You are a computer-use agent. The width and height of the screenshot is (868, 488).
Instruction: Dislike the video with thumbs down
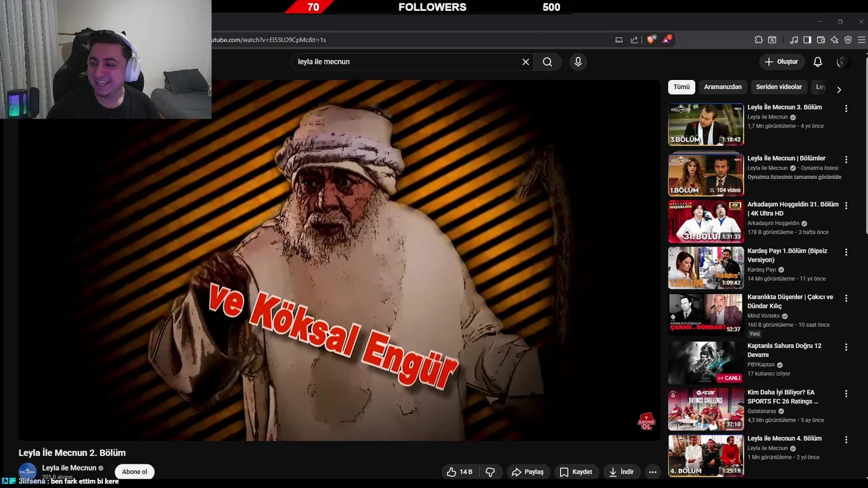490,472
